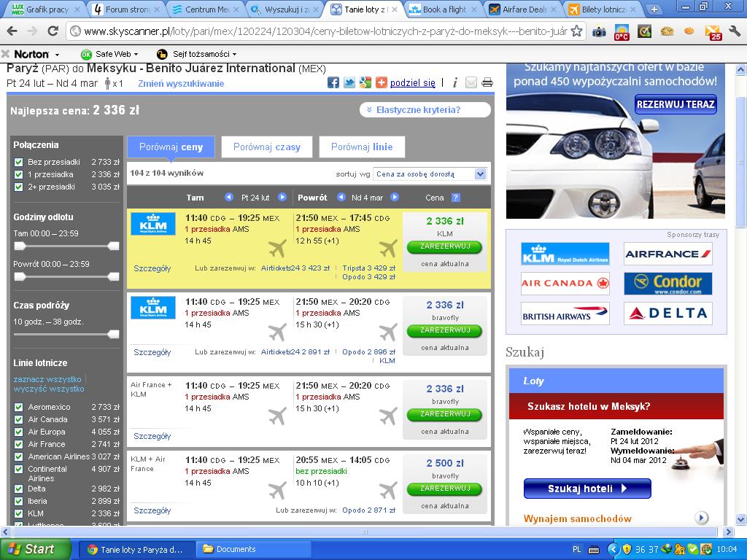Bookmark the page with the star icon
The image size is (747, 560).
coord(576,31)
